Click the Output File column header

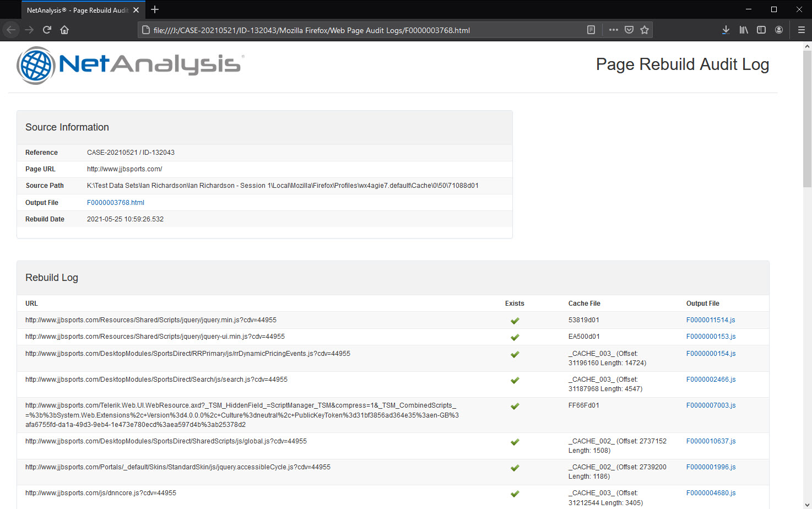[703, 304]
